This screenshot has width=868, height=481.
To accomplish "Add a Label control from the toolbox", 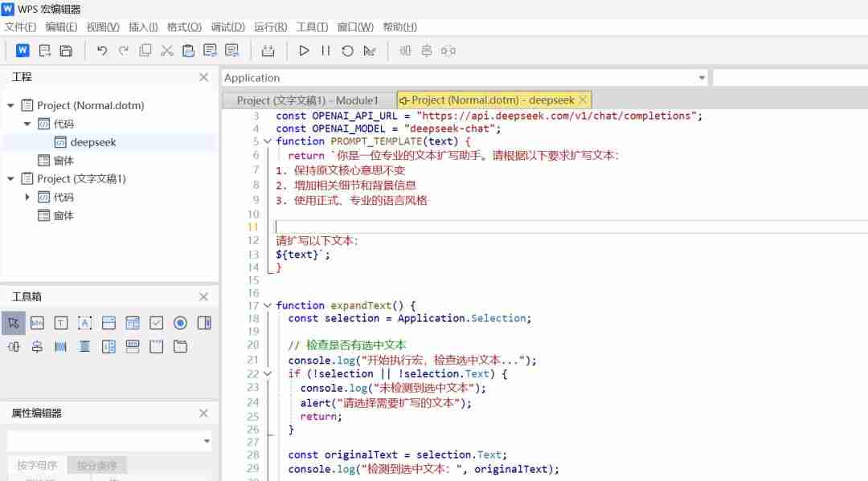I will click(x=85, y=322).
